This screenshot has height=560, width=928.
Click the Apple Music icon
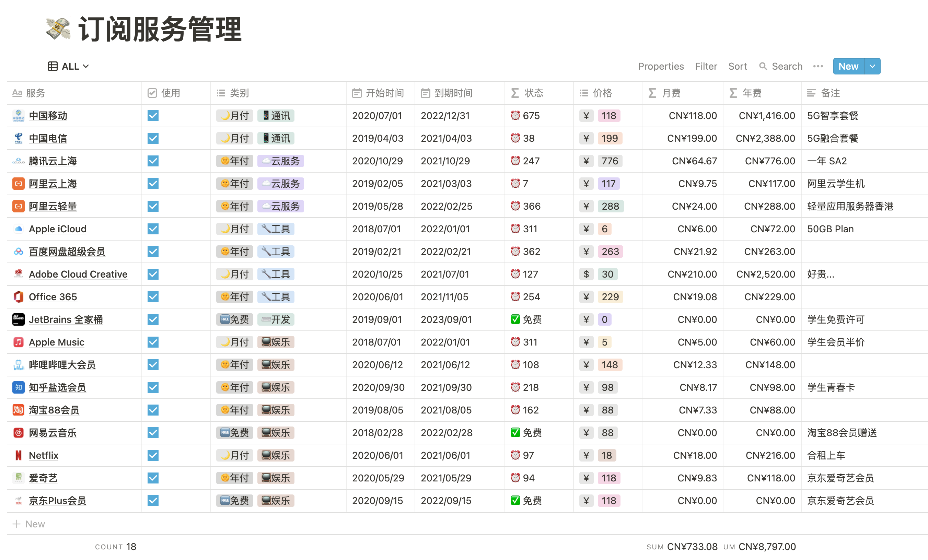pyautogui.click(x=18, y=342)
